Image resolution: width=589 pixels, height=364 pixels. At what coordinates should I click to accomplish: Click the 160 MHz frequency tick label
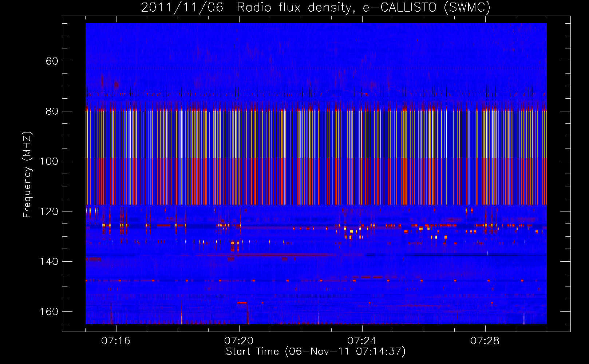coord(49,312)
